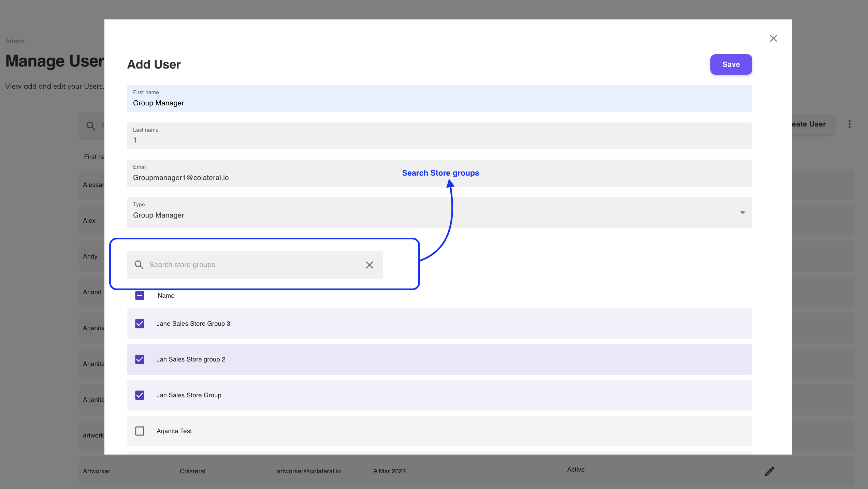Clear the store groups search field
The width and height of the screenshot is (868, 489).
[369, 265]
